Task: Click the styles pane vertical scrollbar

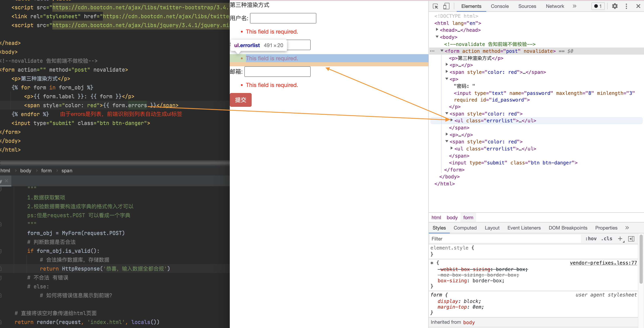Action: pos(641,259)
